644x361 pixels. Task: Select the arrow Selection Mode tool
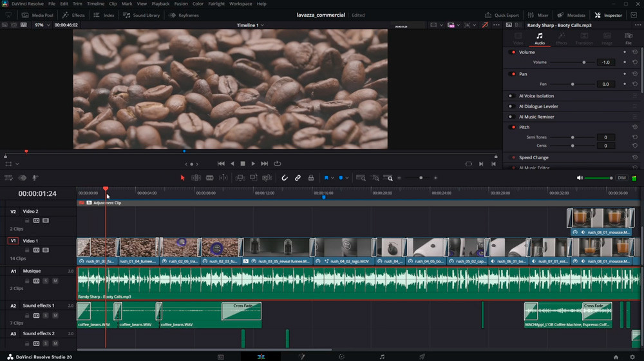tap(183, 178)
